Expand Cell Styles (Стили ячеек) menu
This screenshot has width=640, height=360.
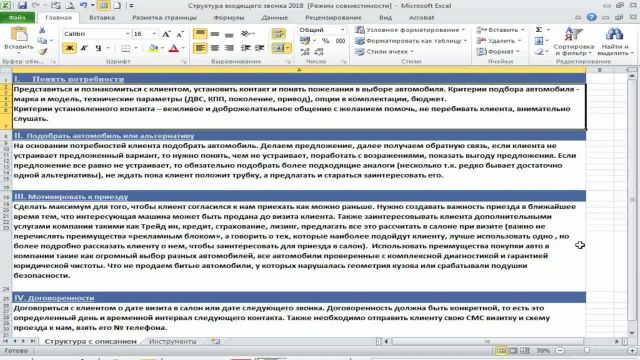(x=384, y=52)
